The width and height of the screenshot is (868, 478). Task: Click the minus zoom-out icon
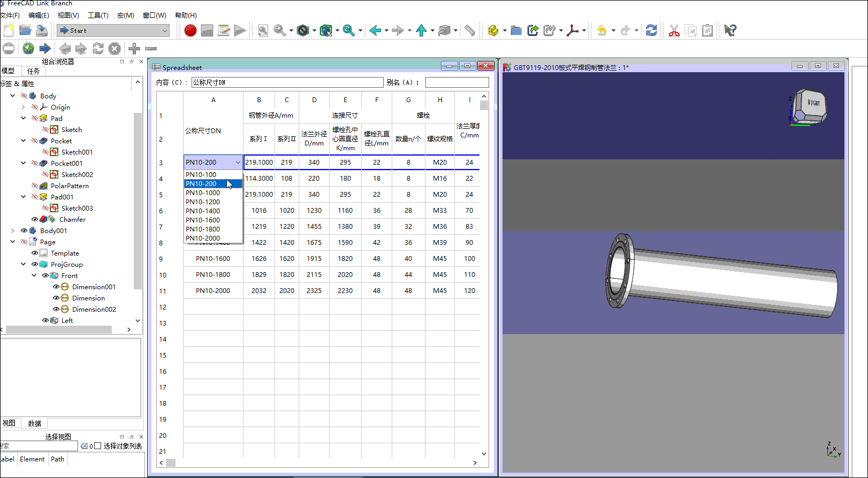[151, 49]
